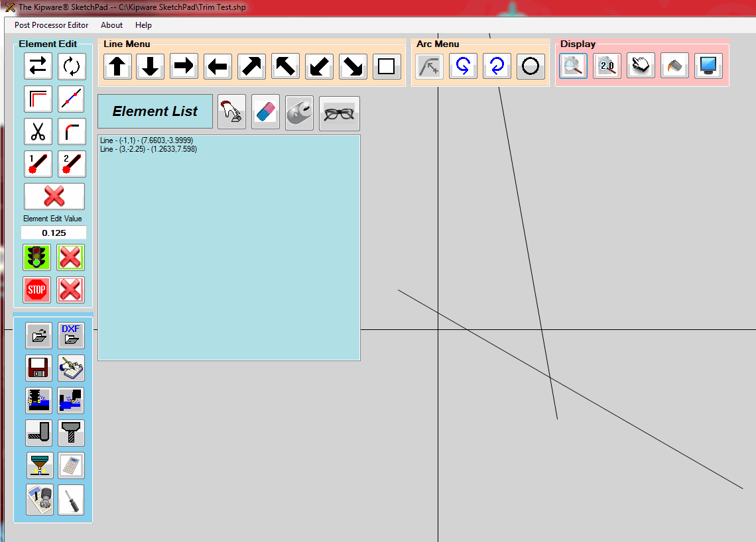Screen dimensions: 756x542
Task: Click red X beside traffic light
Action: (70, 257)
